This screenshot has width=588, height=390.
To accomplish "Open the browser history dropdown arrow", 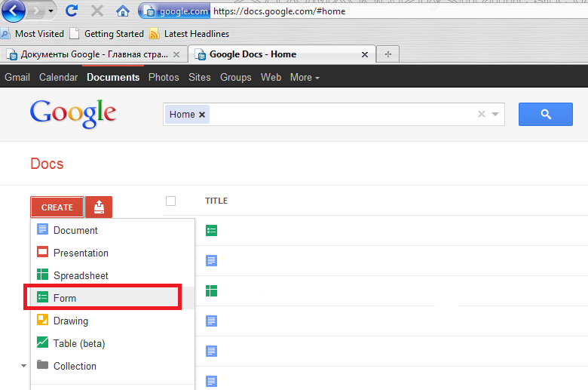I will pyautogui.click(x=51, y=11).
